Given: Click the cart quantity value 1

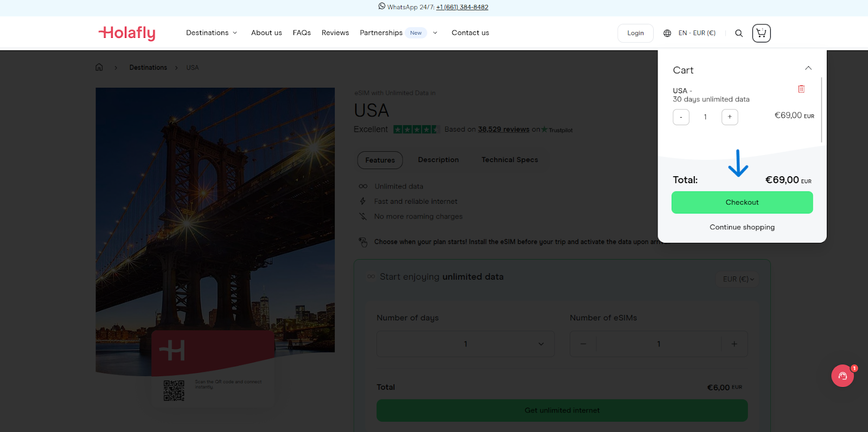Looking at the screenshot, I should (705, 117).
